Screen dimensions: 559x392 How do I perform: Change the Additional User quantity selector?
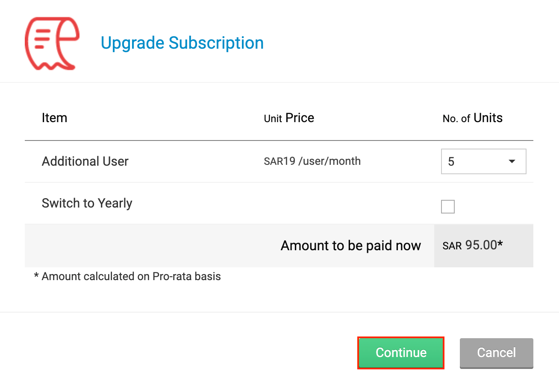483,161
